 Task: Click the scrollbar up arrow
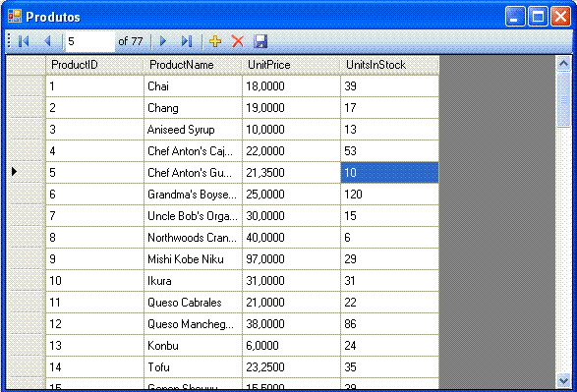tap(563, 64)
